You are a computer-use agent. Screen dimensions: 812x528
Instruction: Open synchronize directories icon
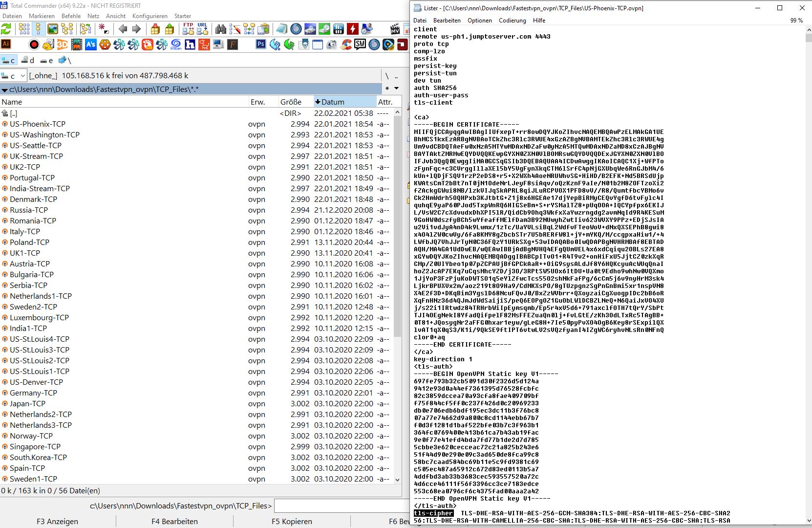click(249, 29)
